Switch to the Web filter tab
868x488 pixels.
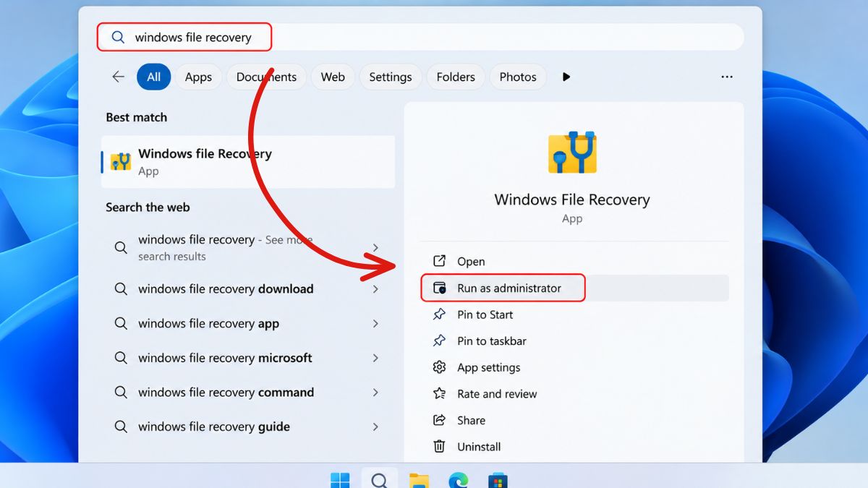[333, 77]
